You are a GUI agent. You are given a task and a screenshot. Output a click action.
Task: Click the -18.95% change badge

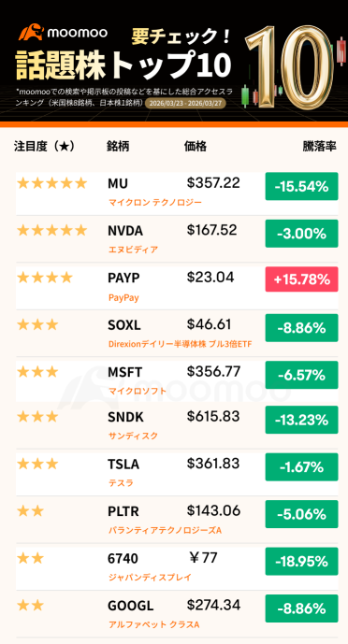coord(301,561)
